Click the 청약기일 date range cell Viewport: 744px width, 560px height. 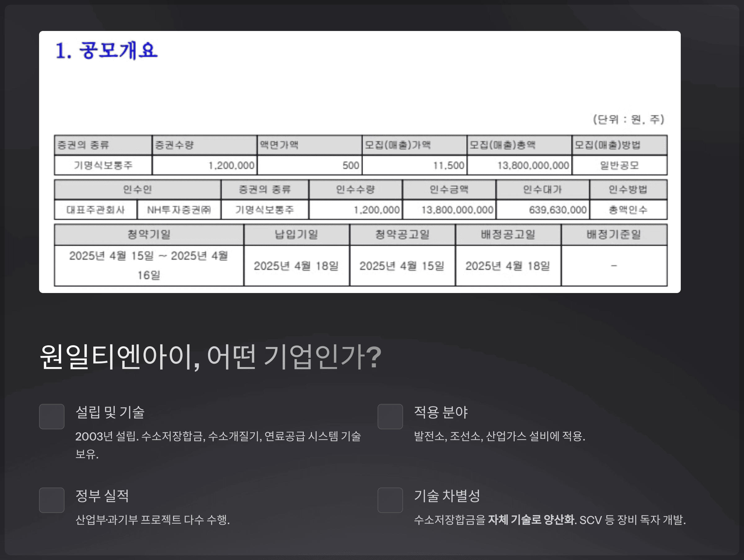tap(149, 265)
